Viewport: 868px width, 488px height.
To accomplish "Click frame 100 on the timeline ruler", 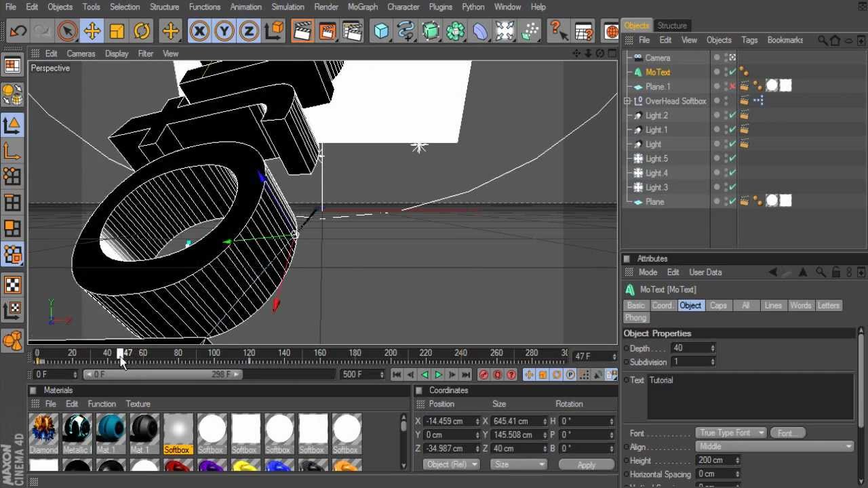I will [214, 353].
